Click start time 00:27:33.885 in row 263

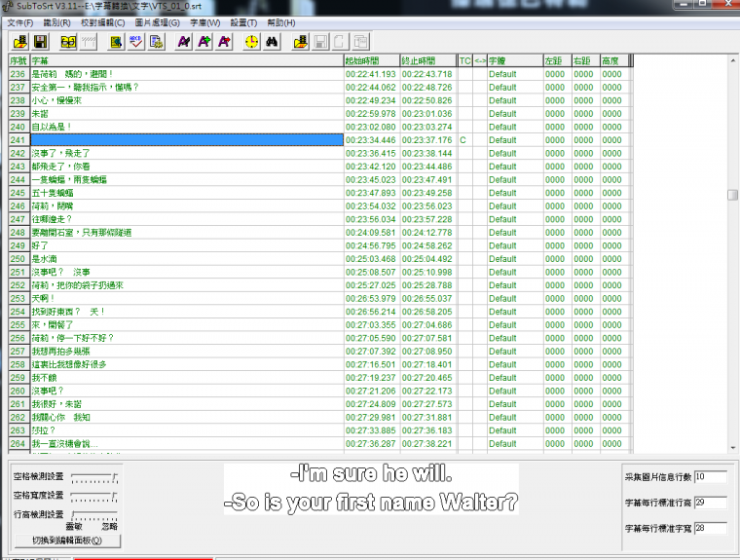coord(370,430)
